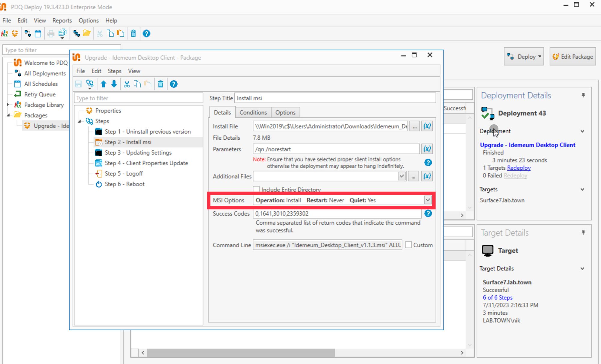The width and height of the screenshot is (601, 364).
Task: Open the Deploy button dropdown
Action: click(x=540, y=56)
